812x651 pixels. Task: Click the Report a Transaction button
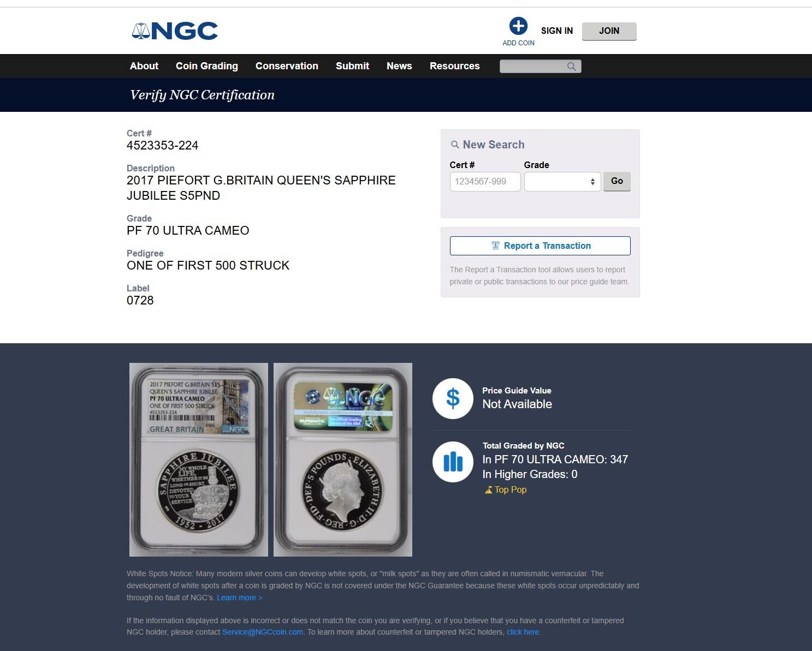click(540, 246)
